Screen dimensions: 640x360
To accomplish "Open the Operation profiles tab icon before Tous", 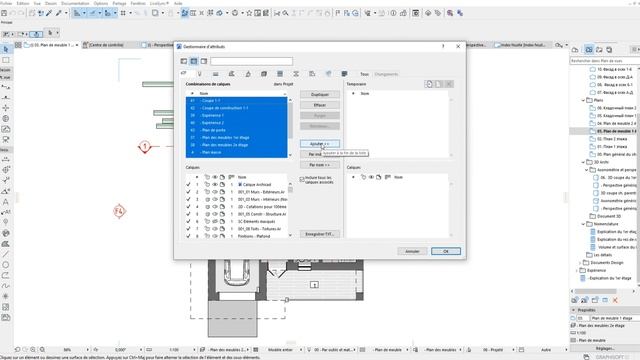I will [344, 74].
